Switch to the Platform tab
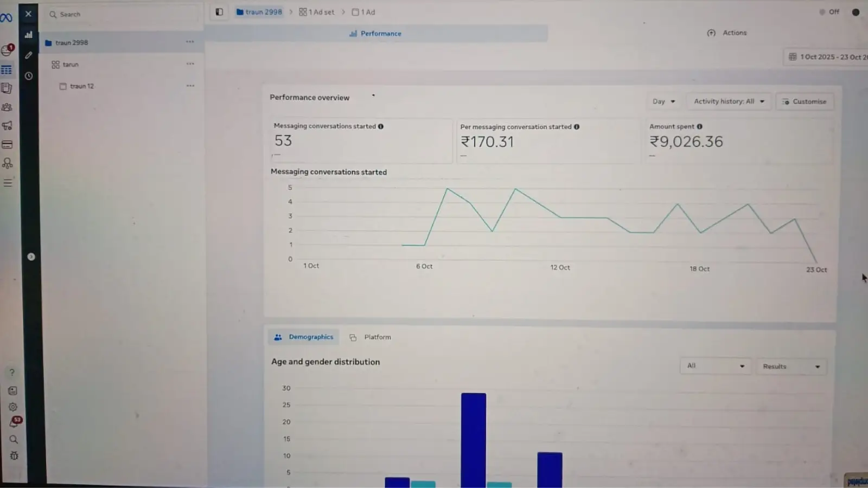This screenshot has height=488, width=868. click(371, 337)
